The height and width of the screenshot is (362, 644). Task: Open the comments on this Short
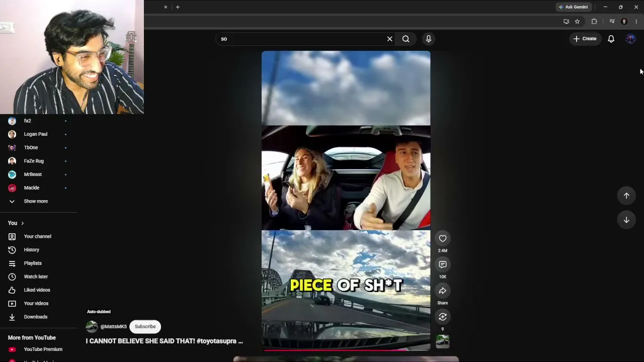443,264
